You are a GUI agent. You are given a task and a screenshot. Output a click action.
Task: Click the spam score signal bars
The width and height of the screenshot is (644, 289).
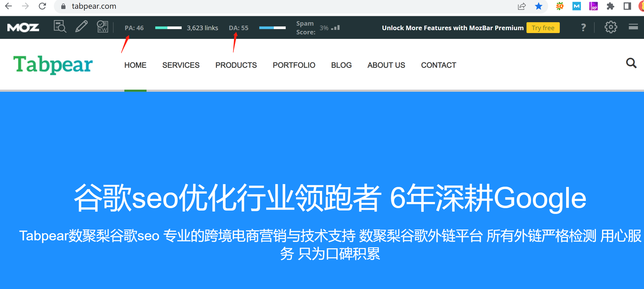335,27
